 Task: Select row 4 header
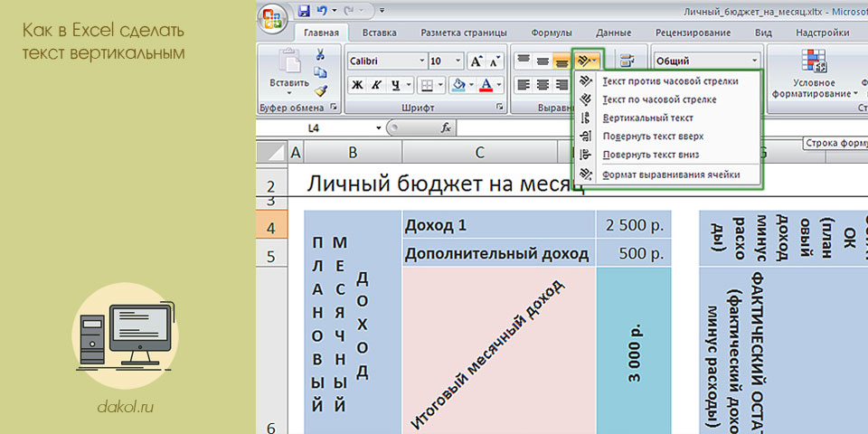pos(272,224)
